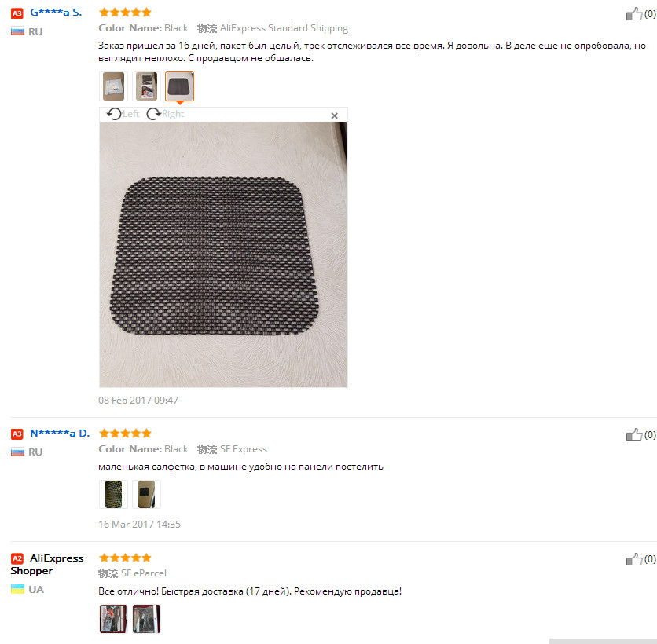Open first photo in AliExpress Shopper's review
The width and height of the screenshot is (657, 644).
coord(113,596)
